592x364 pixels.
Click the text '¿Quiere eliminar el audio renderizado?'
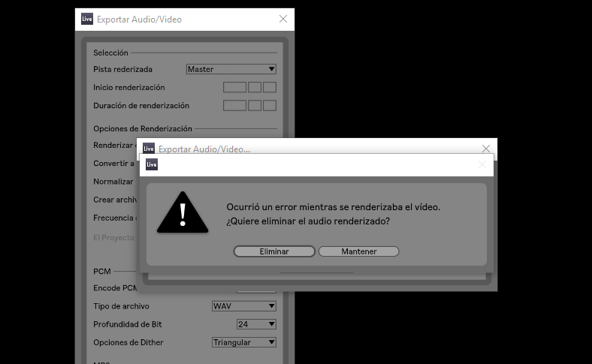point(308,221)
